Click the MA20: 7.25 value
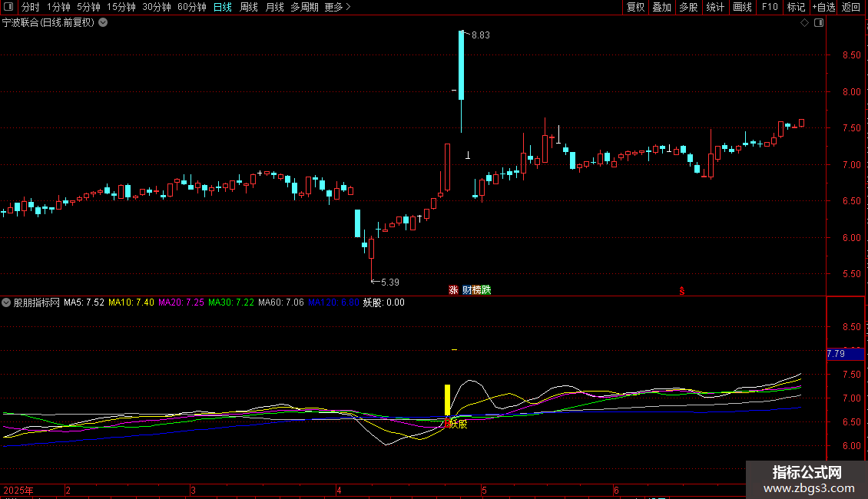868x499 pixels. pos(181,302)
